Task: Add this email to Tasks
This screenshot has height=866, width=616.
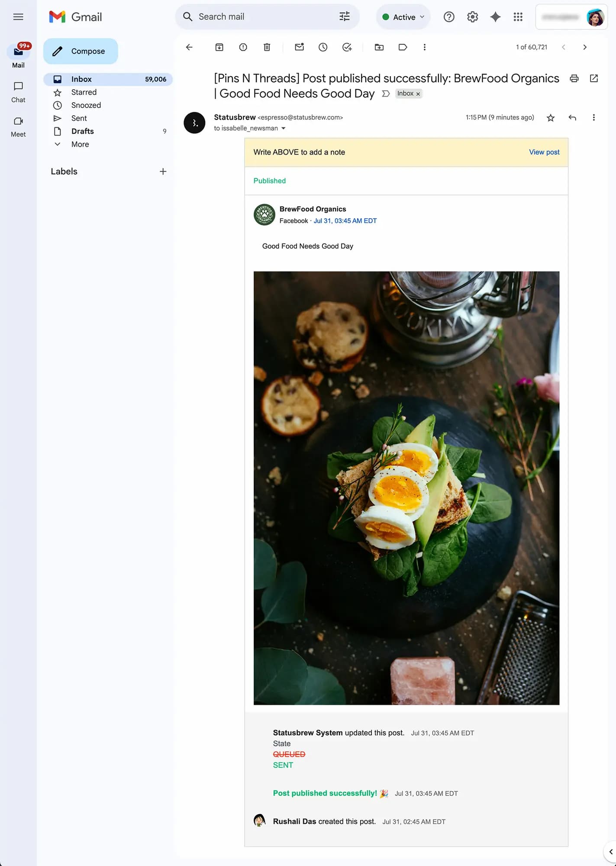Action: pyautogui.click(x=347, y=47)
